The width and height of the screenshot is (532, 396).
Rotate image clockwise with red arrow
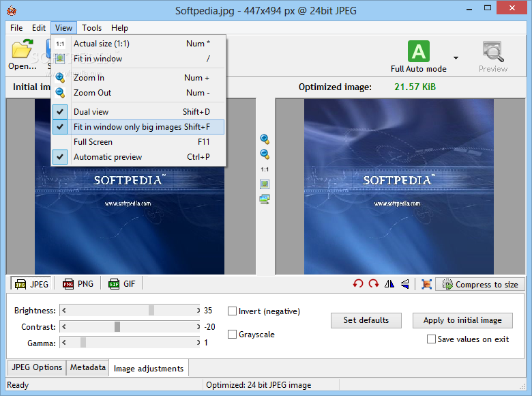click(374, 283)
